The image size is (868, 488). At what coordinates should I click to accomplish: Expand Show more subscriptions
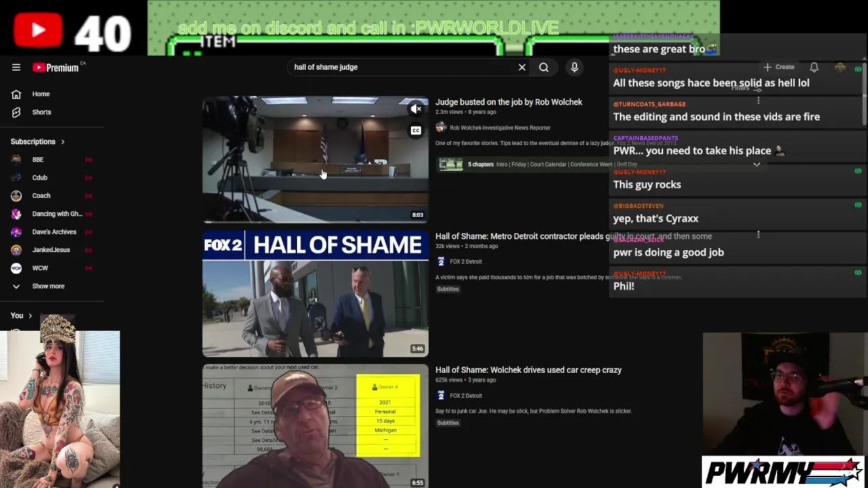48,286
